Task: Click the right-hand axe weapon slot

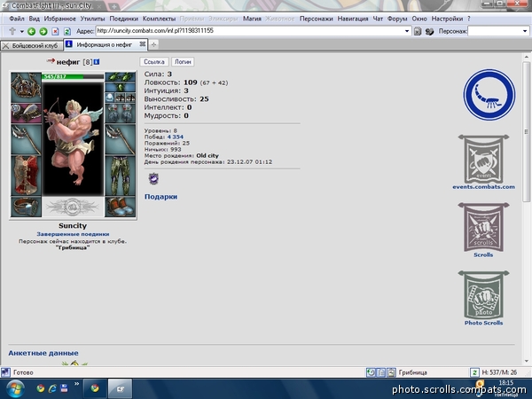Action: pyautogui.click(x=120, y=139)
